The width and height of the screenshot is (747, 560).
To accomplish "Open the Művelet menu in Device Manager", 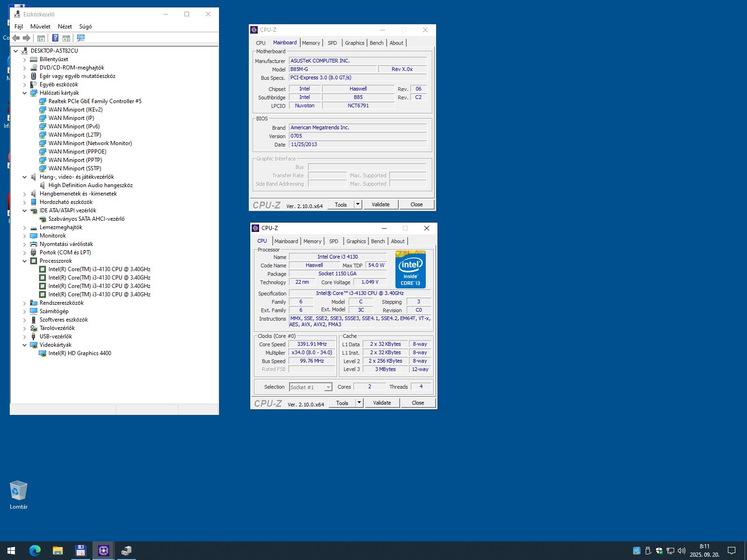I will coord(40,27).
